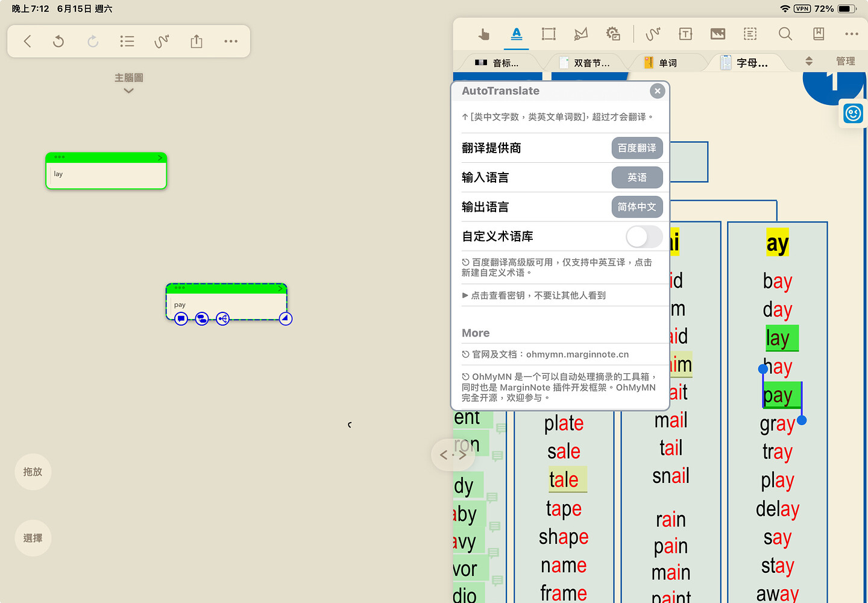This screenshot has height=603, width=868.
Task: Select the pay mind map card
Action: (x=227, y=301)
